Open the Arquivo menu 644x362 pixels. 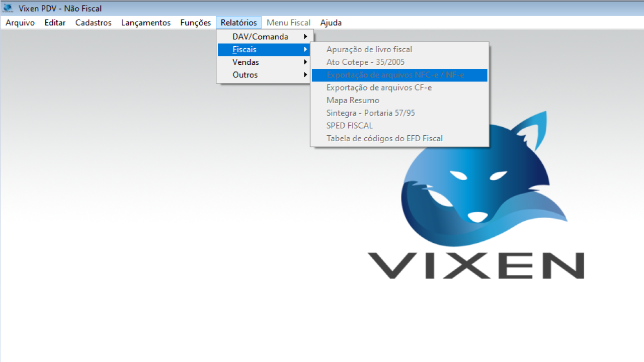pyautogui.click(x=20, y=23)
